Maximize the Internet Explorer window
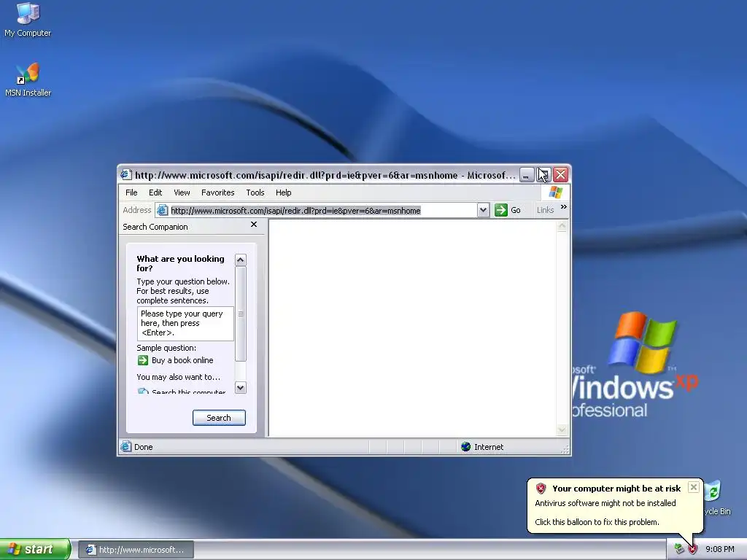747x560 pixels. (x=543, y=175)
